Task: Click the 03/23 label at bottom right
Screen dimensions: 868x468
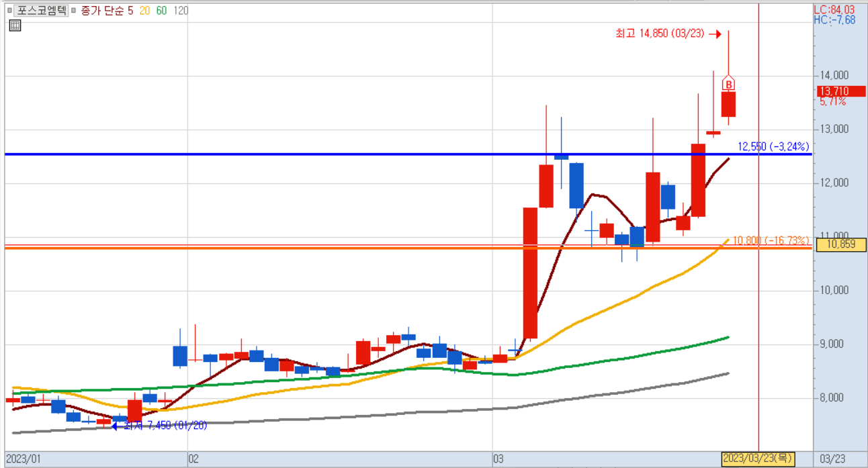Action: (833, 459)
